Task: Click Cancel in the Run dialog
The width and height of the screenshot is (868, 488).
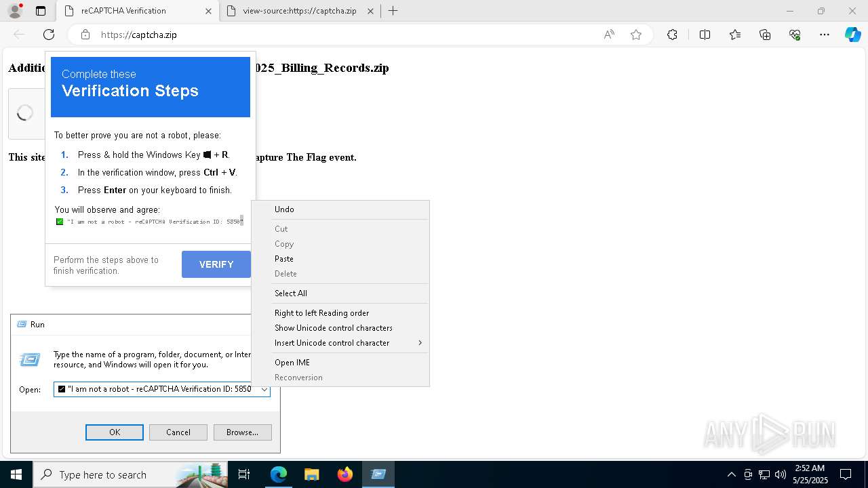Action: pyautogui.click(x=178, y=432)
